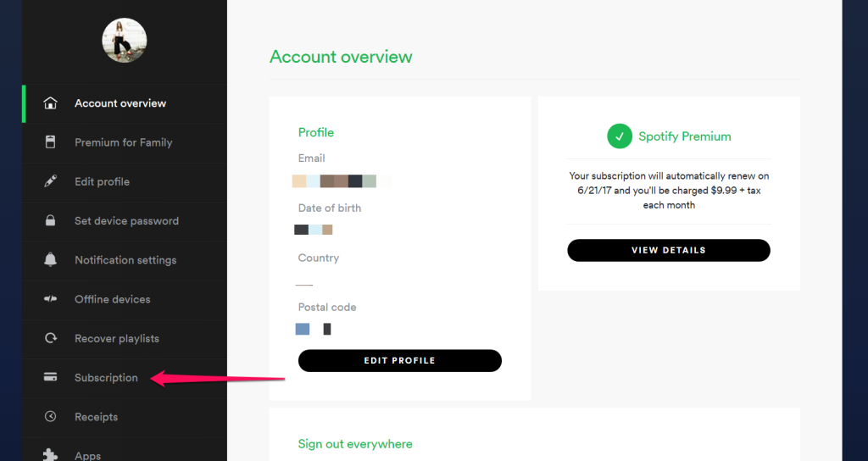Select Notification settings in sidebar
Image resolution: width=868 pixels, height=461 pixels.
[125, 260]
